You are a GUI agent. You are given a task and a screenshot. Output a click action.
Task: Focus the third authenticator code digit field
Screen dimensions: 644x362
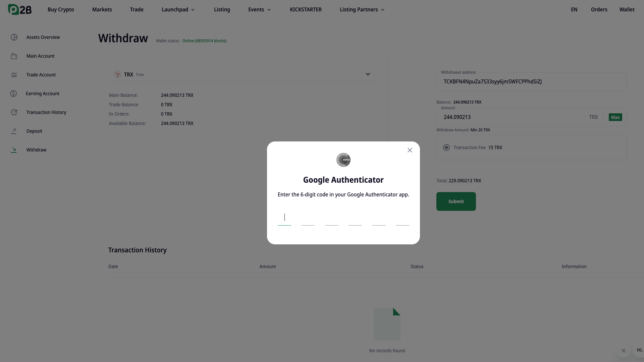click(332, 218)
